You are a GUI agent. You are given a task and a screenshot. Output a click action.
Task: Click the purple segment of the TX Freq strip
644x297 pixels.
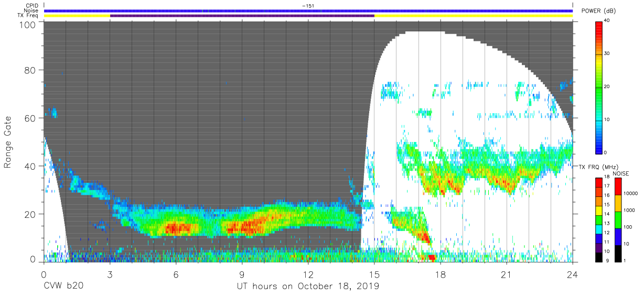click(x=242, y=16)
